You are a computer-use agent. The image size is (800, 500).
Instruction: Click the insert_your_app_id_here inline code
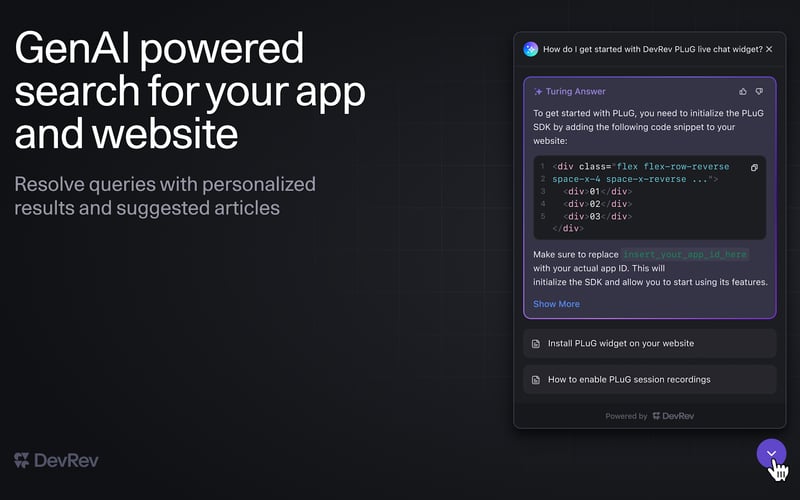coord(685,254)
